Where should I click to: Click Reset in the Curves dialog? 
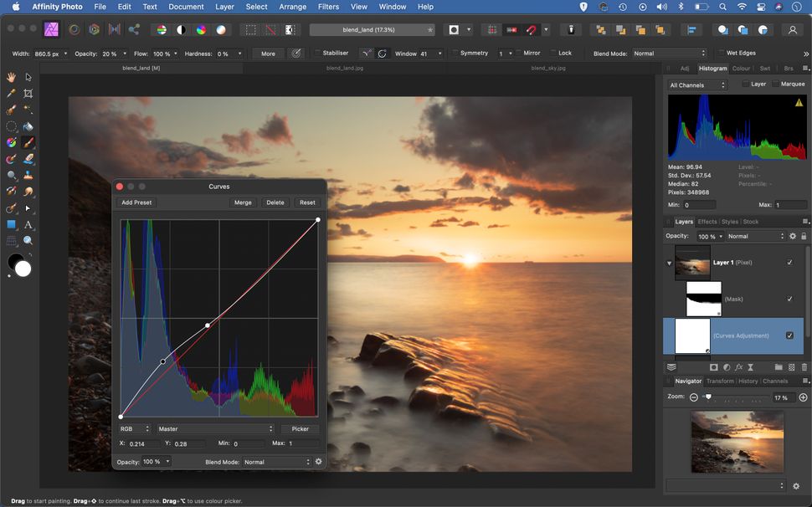click(307, 202)
